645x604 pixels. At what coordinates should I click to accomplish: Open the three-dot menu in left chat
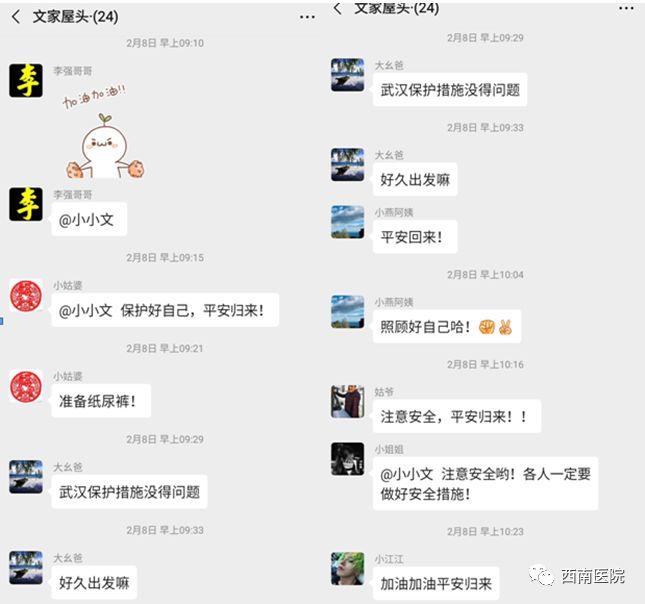point(307,17)
